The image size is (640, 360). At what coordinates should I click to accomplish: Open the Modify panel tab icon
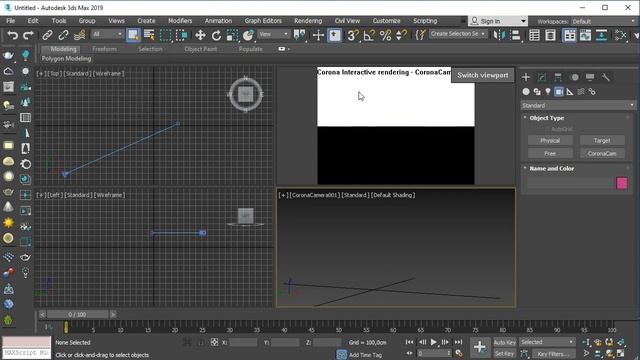[542, 77]
